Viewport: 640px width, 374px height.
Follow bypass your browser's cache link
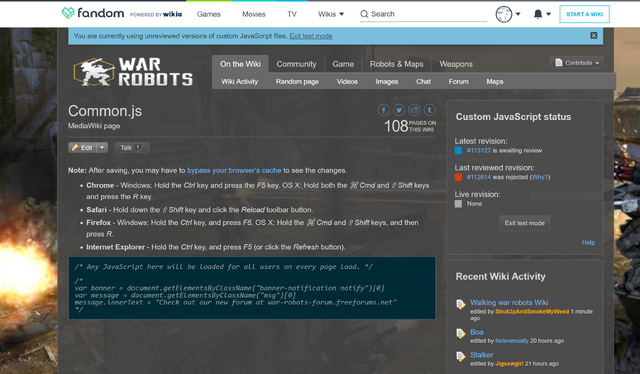(x=234, y=170)
